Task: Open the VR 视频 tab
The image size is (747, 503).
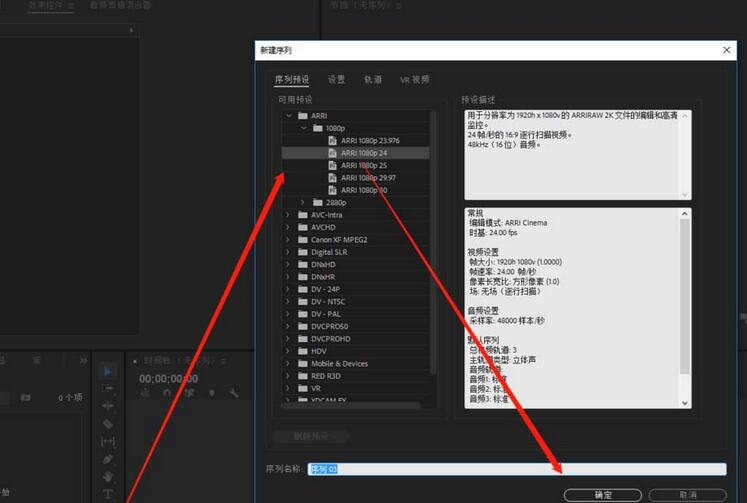Action: (414, 80)
